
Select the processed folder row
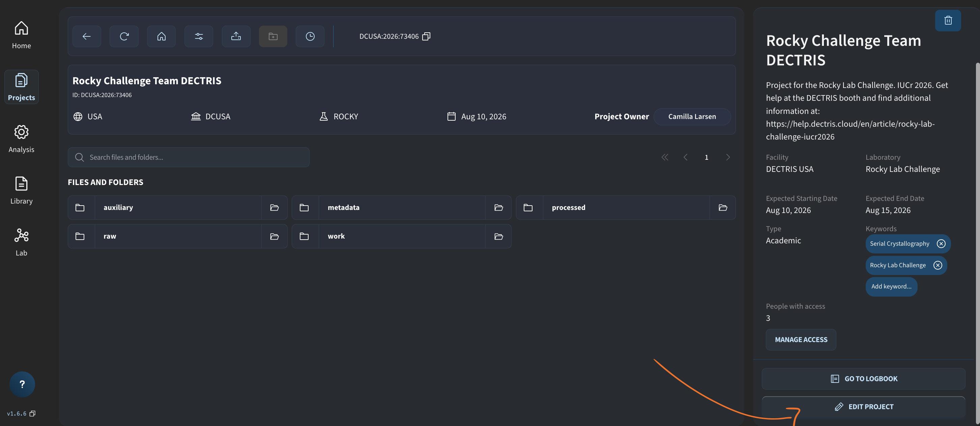[626, 208]
